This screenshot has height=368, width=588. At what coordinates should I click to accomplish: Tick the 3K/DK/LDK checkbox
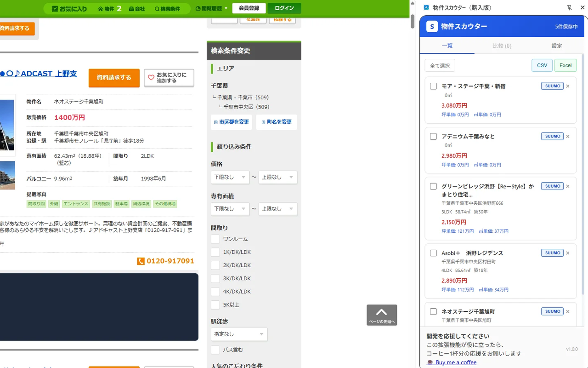[215, 278]
